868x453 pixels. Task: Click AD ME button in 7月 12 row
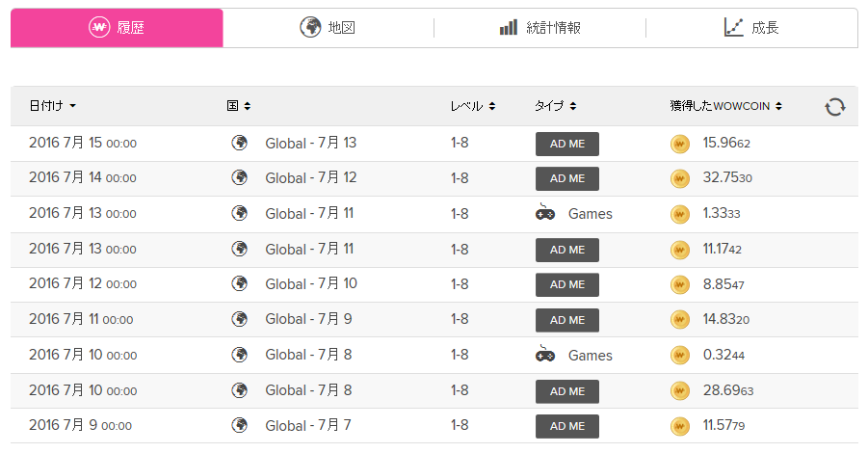566,284
